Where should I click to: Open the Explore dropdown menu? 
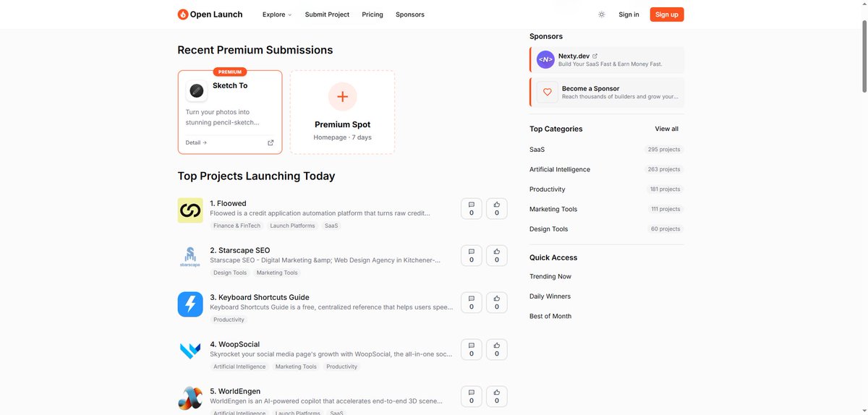click(x=277, y=14)
